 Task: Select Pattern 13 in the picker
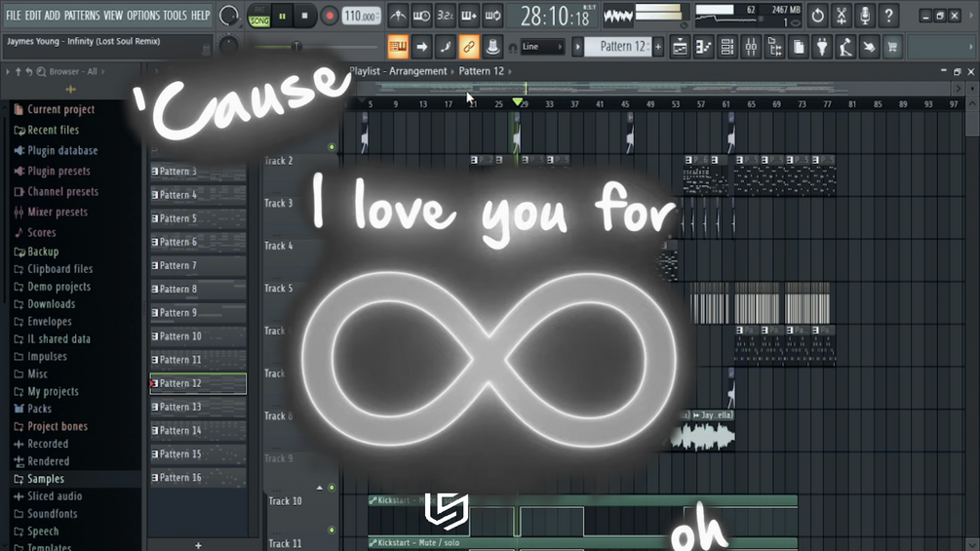coord(198,407)
